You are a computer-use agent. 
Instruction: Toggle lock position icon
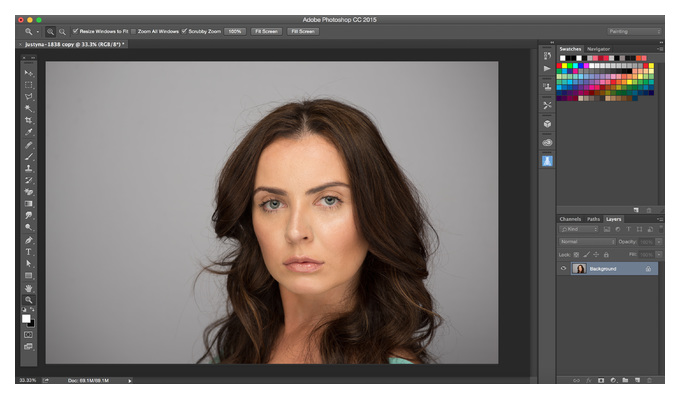(596, 255)
